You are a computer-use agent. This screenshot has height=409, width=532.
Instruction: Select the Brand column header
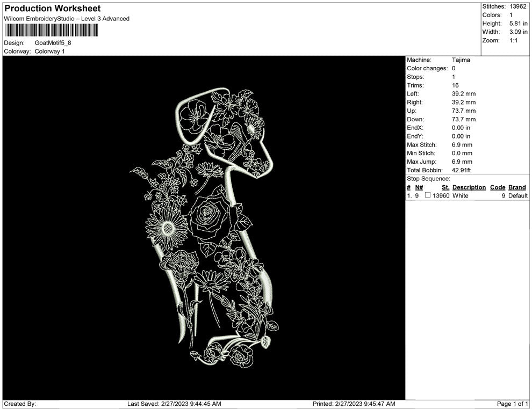[x=517, y=187]
